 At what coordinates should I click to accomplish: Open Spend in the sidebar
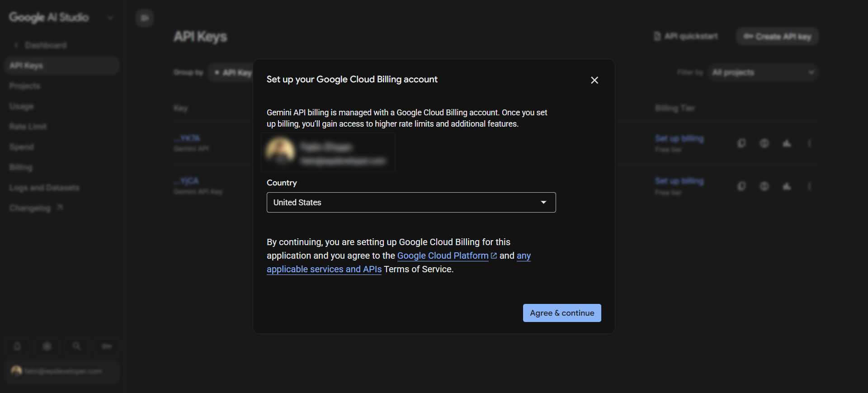(x=21, y=147)
